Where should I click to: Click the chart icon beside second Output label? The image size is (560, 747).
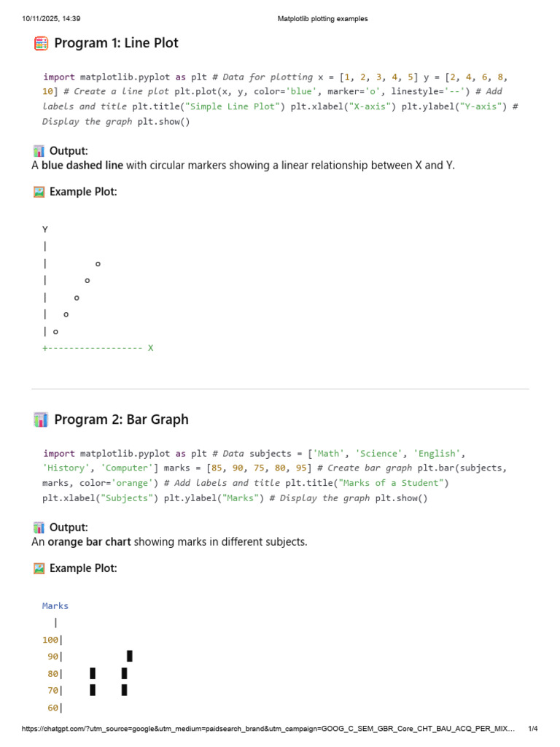click(x=39, y=527)
